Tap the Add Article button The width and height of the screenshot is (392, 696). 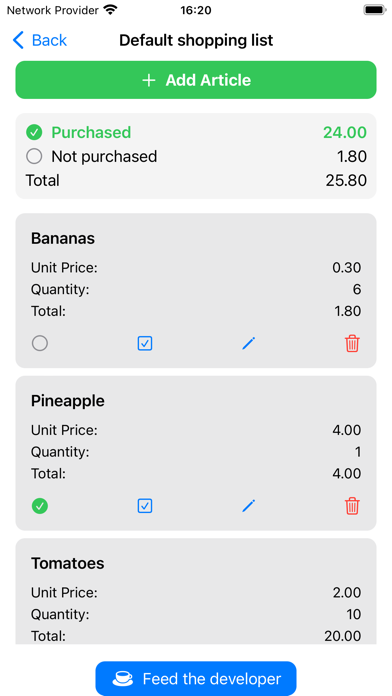pyautogui.click(x=196, y=80)
